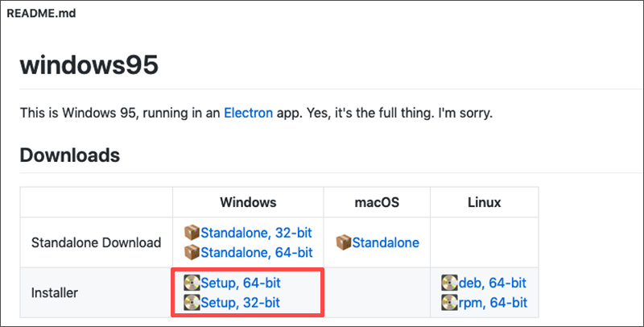
Task: Download the macOS Standalone build
Action: pyautogui.click(x=386, y=242)
